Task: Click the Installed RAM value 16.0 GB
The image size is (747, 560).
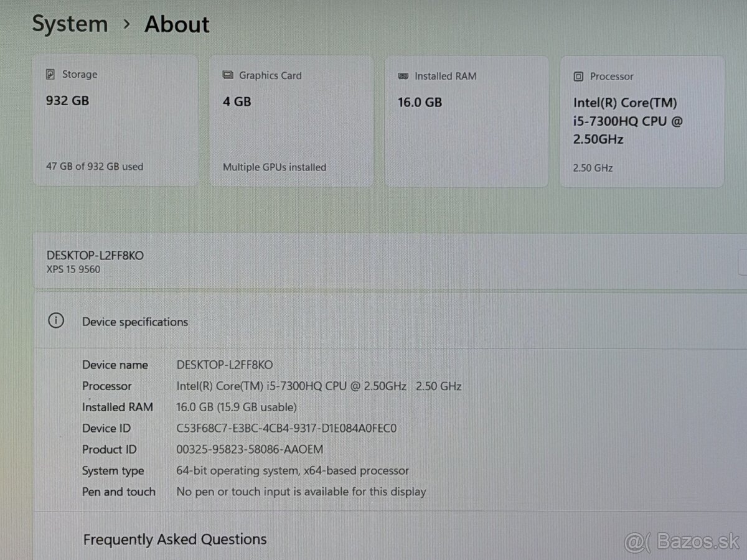Action: pos(420,101)
